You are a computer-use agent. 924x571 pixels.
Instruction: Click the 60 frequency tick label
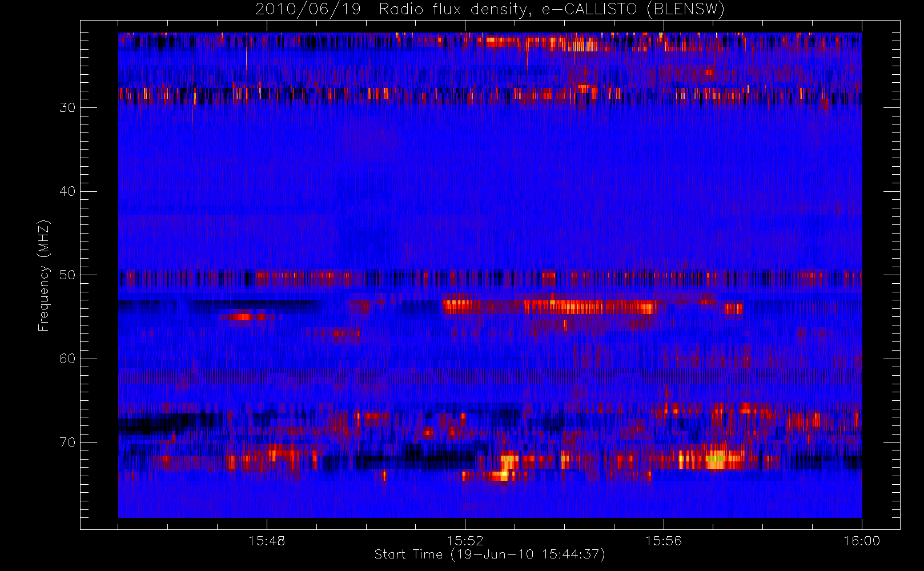click(67, 359)
